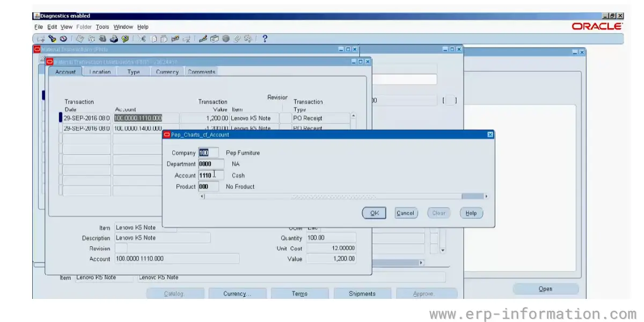Open the Folder menu

click(84, 27)
